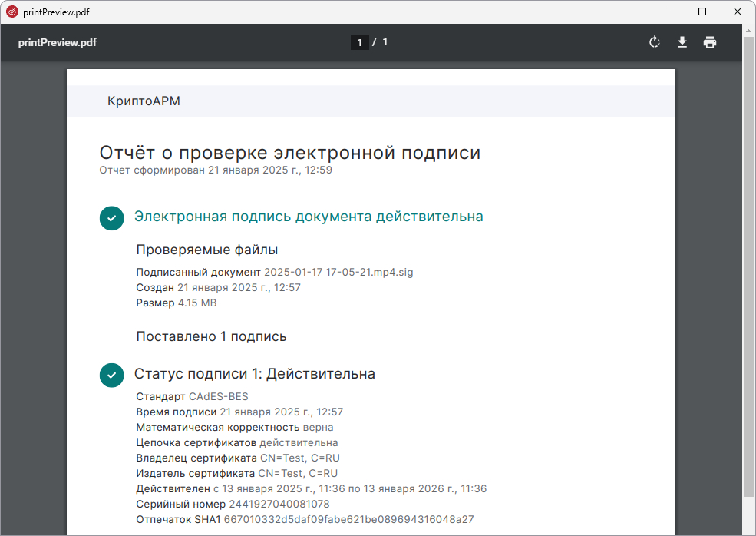Screen dimensions: 756x536
Task: Download printPreview.pdf with the download icon
Action: [682, 42]
